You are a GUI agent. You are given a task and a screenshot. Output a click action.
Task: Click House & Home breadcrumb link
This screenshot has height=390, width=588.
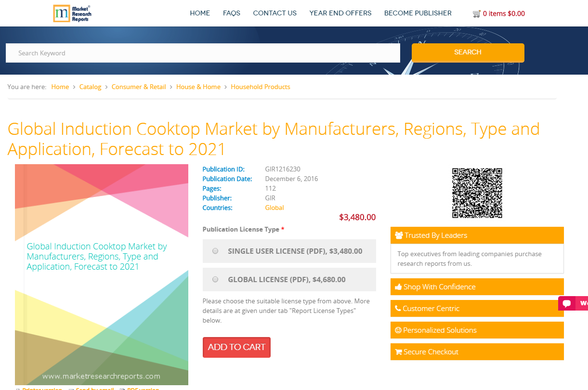coord(198,87)
